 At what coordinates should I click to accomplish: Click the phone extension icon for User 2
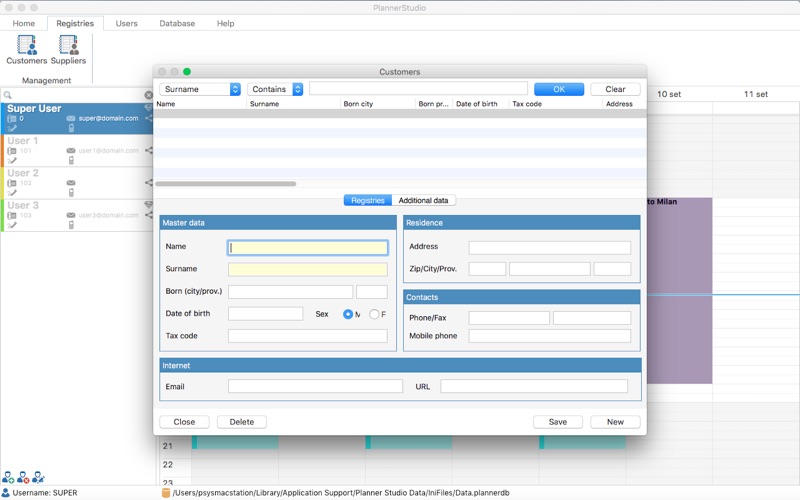point(12,183)
